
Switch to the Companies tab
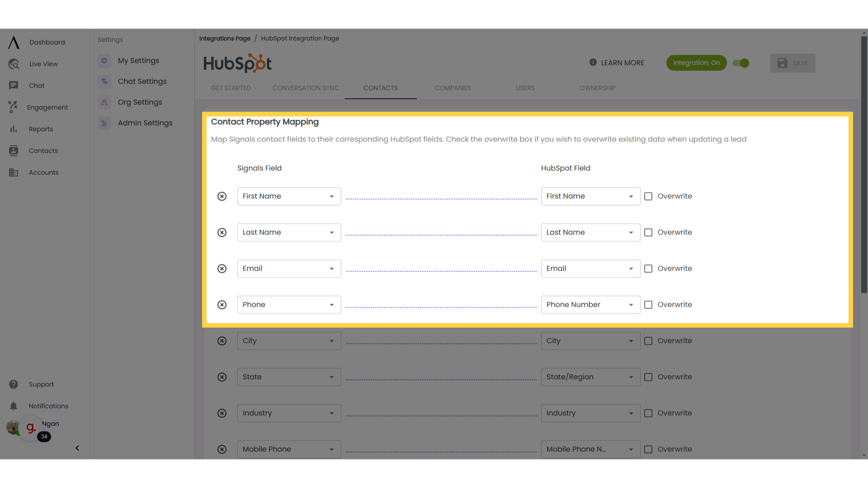click(453, 88)
